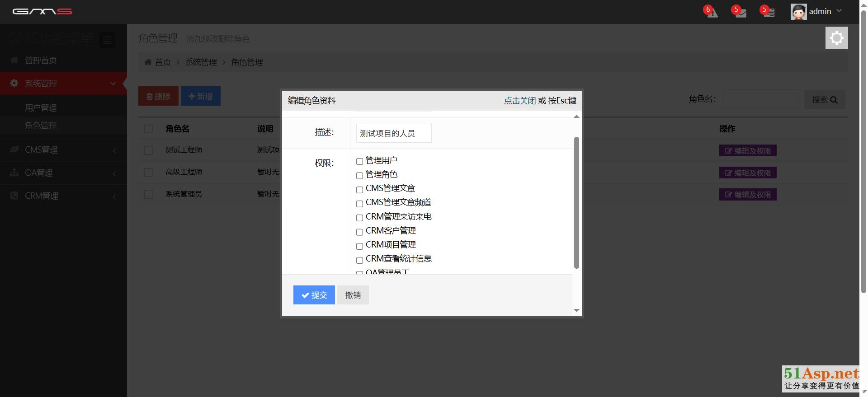This screenshot has width=868, height=397.
Task: Click the alert warning notification icon
Action: pos(712,12)
